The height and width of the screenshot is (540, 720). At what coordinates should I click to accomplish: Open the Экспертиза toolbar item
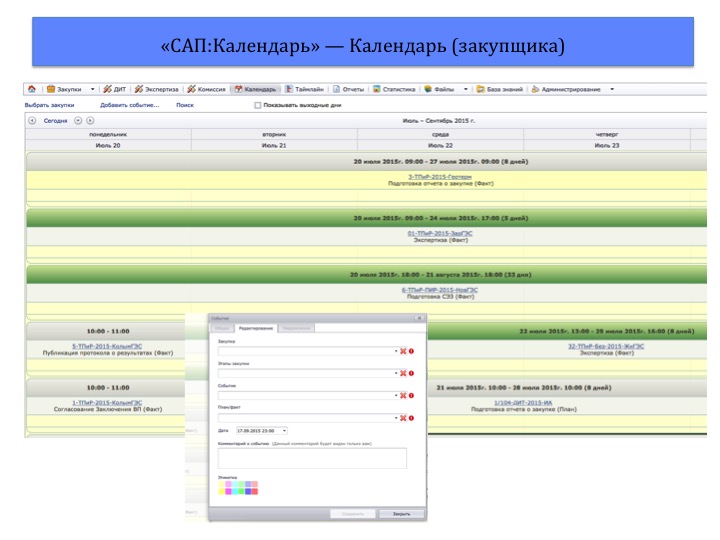(x=157, y=89)
